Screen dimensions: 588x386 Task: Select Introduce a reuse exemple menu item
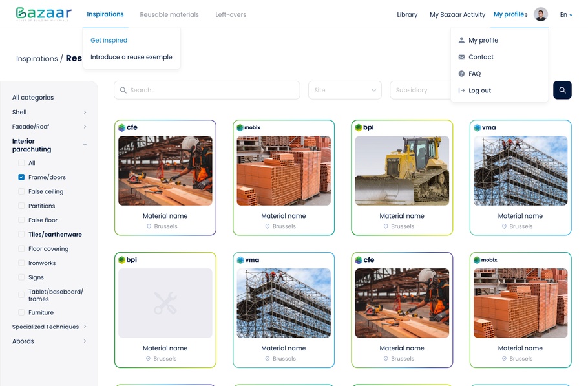pos(131,57)
